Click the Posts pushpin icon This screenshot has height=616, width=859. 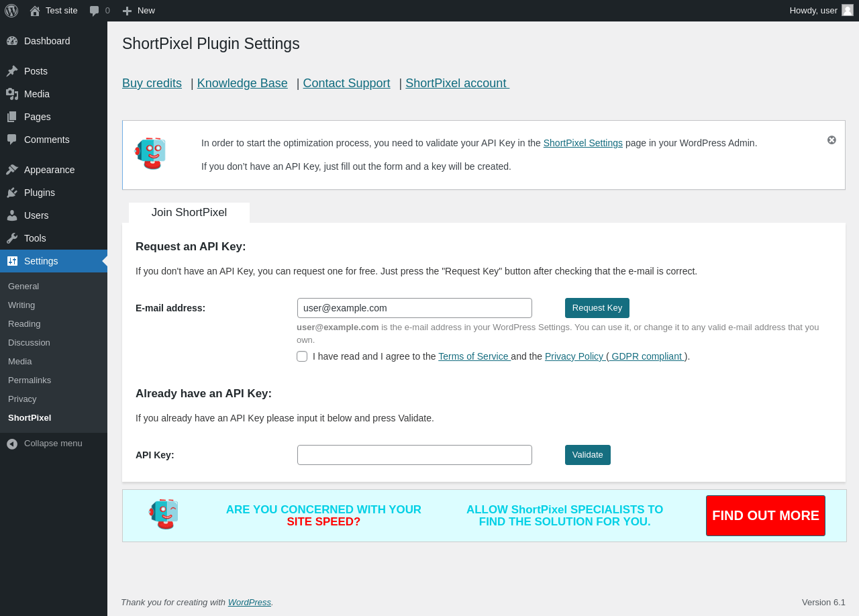[12, 71]
